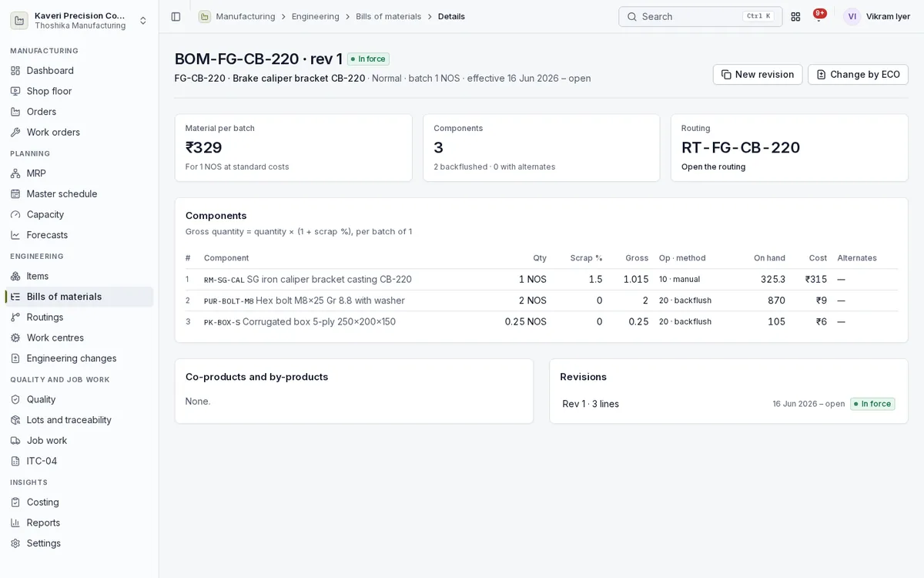The width and height of the screenshot is (924, 578).
Task: Open Engineering changes in sidebar
Action: tap(79, 358)
